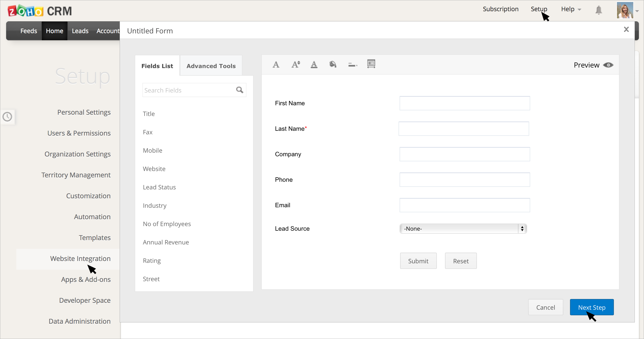
Task: Open the notifications bell icon
Action: [599, 10]
